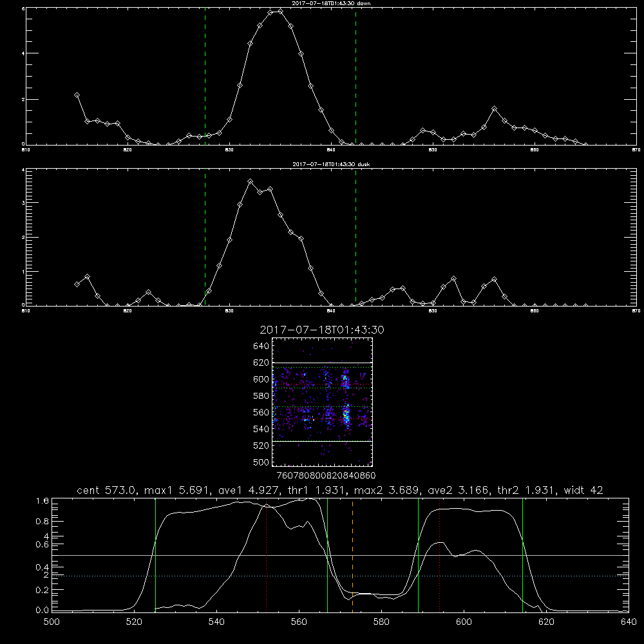Select the leftmost green vertical line in bottom plot

[x=155, y=555]
